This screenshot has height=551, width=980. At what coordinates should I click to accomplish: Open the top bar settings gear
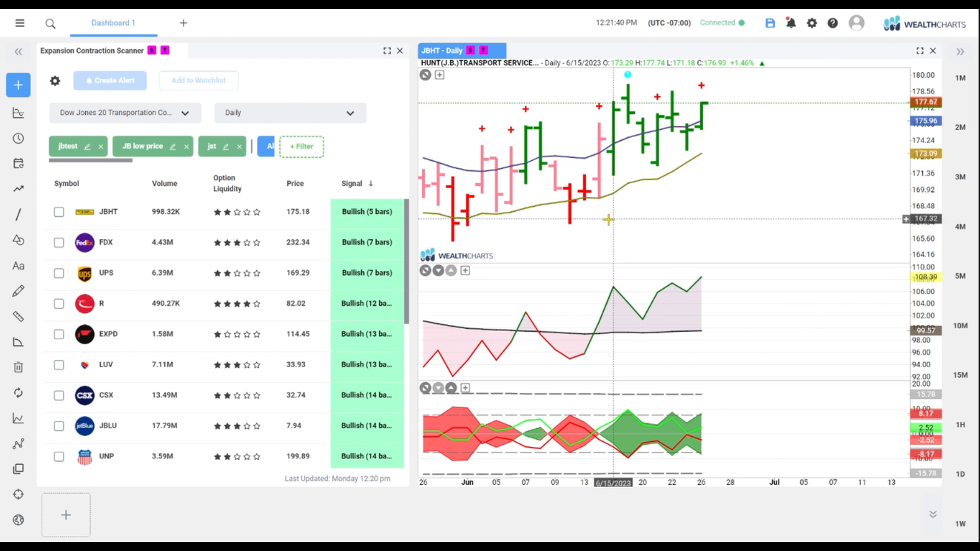pos(812,23)
